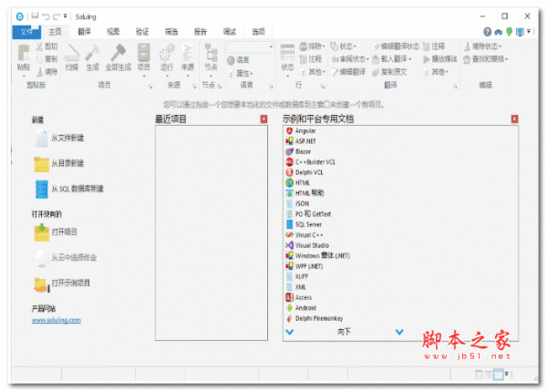Switch to the Filter (筛选) tab
Screen dimensions: 547x392
click(171, 32)
